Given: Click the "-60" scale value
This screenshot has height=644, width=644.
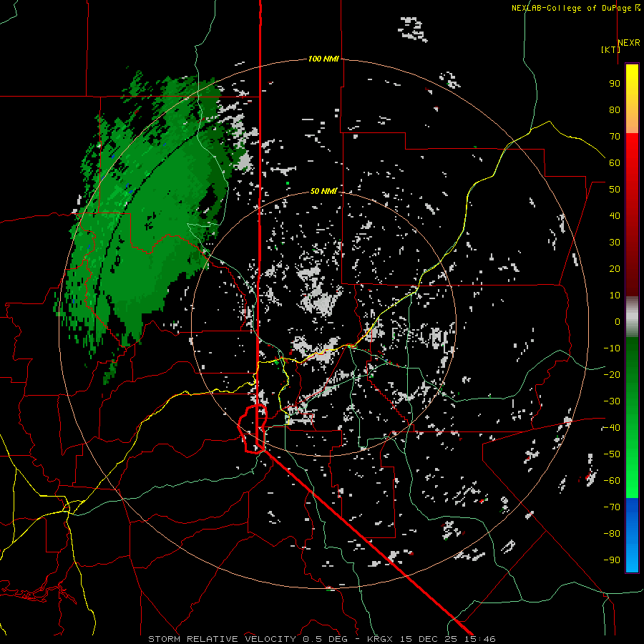Looking at the screenshot, I should (612, 481).
